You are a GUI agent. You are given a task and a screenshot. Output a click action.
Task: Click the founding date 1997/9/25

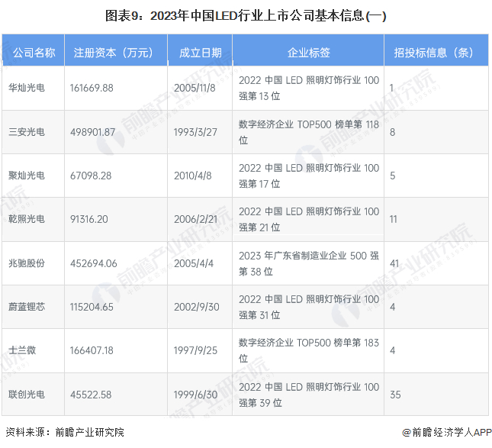click(195, 350)
